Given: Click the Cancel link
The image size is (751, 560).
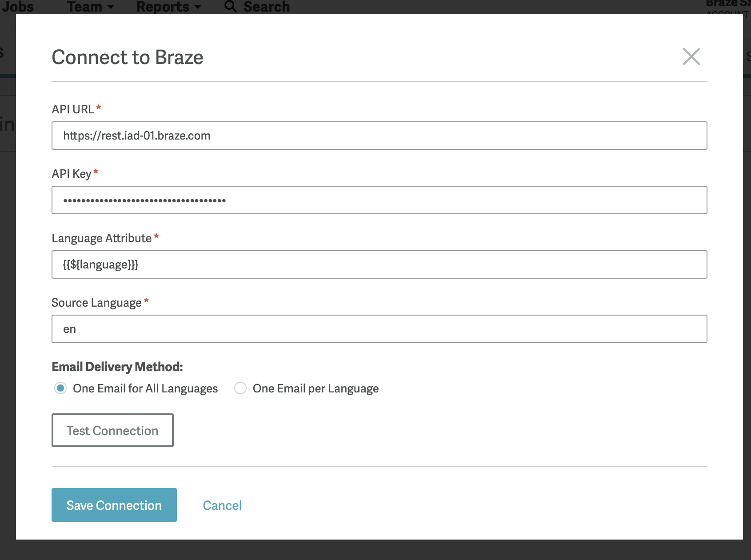Looking at the screenshot, I should [222, 505].
